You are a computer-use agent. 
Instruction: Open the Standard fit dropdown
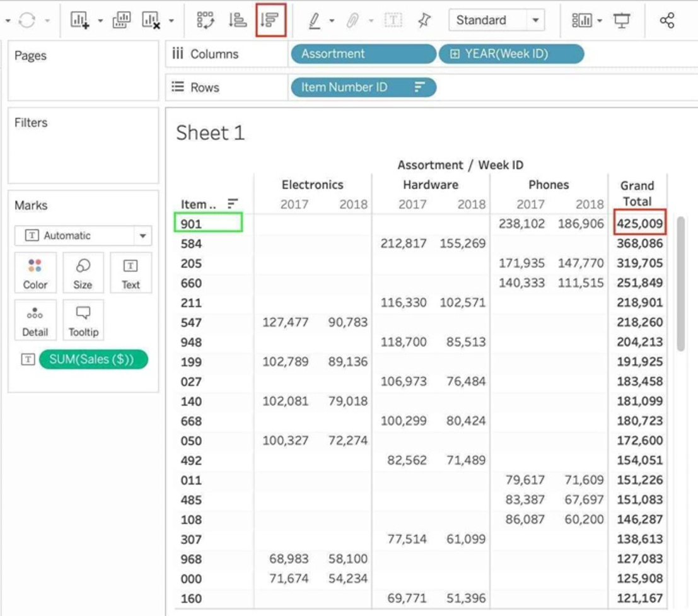coord(536,20)
